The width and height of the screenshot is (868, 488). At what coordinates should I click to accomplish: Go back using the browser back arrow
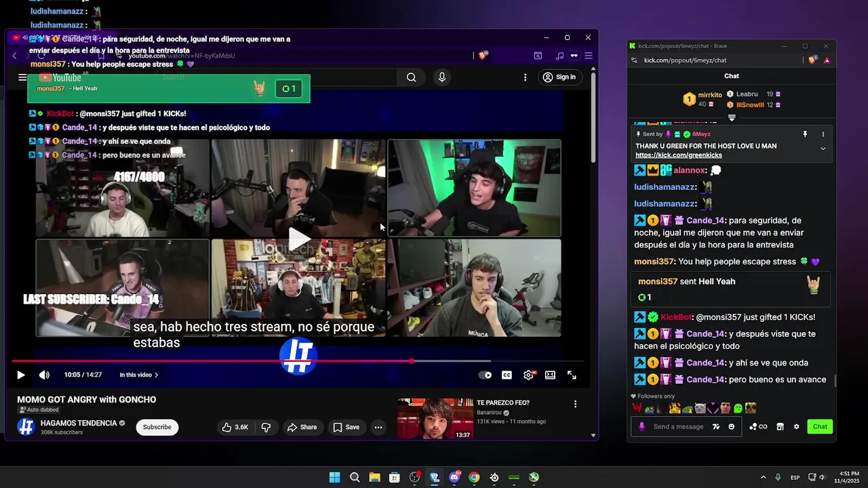pyautogui.click(x=14, y=56)
